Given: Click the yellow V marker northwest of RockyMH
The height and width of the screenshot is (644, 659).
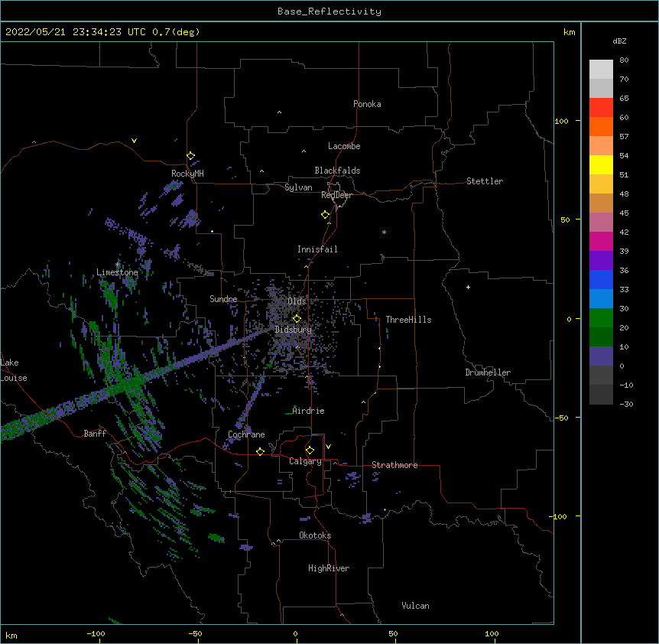Looking at the screenshot, I should pos(134,141).
